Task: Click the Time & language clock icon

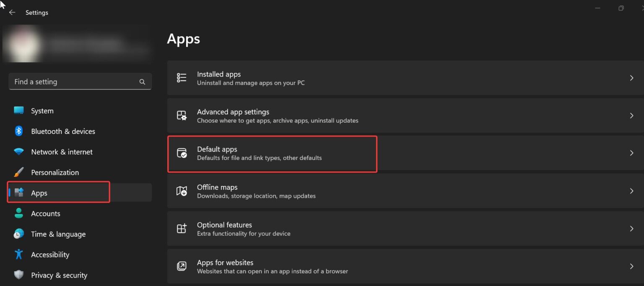Action: click(x=19, y=234)
